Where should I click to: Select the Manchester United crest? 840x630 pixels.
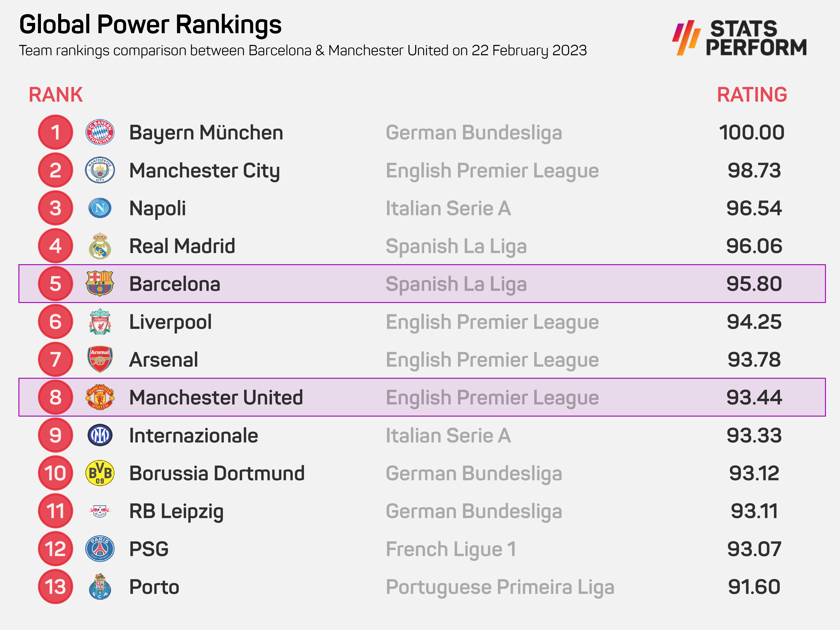click(x=100, y=397)
